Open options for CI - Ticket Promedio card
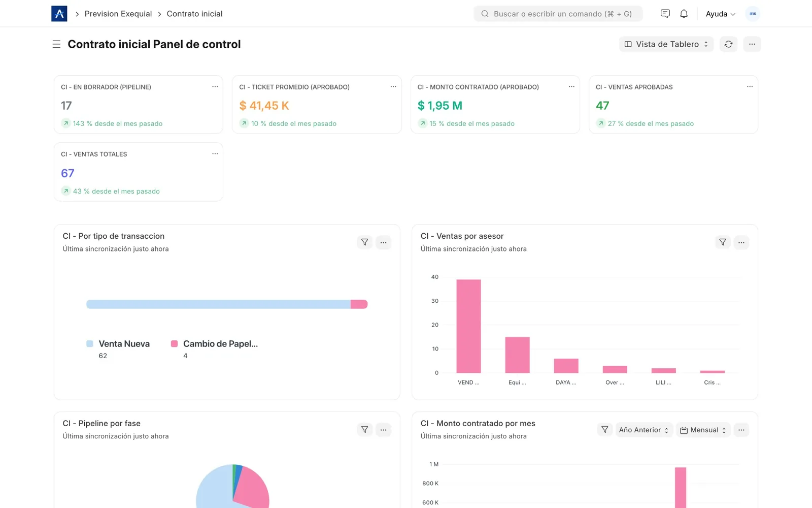 [393, 87]
